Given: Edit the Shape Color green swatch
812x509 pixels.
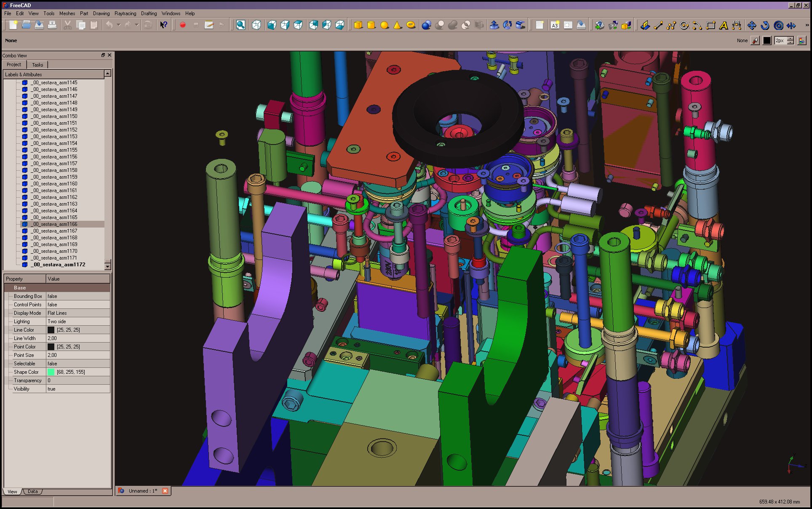Looking at the screenshot, I should tap(51, 372).
